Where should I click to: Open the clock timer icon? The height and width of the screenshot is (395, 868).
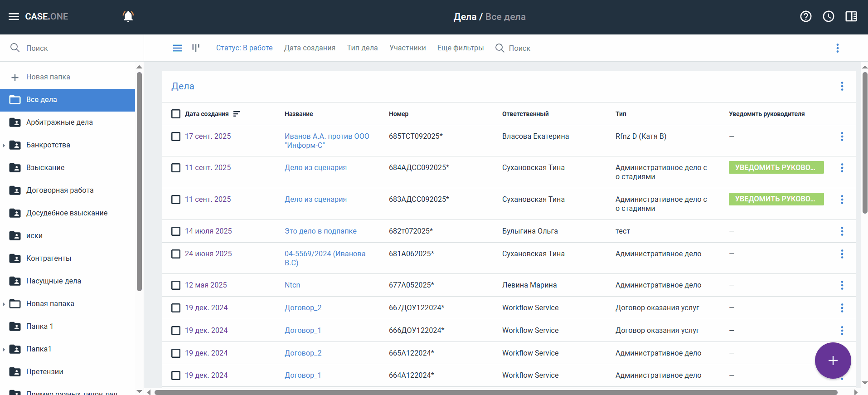(x=828, y=17)
